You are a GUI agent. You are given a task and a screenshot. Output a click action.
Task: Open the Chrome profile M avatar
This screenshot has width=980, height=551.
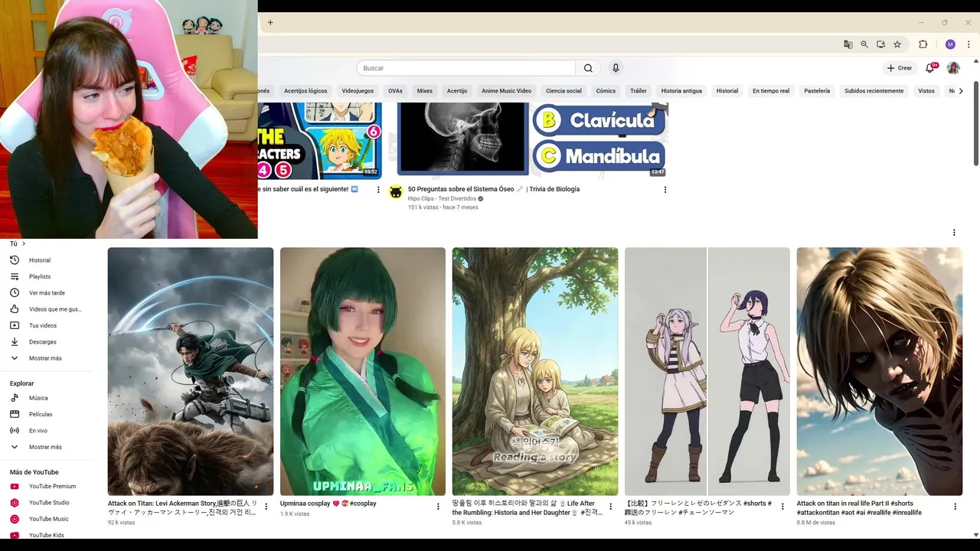point(950,44)
